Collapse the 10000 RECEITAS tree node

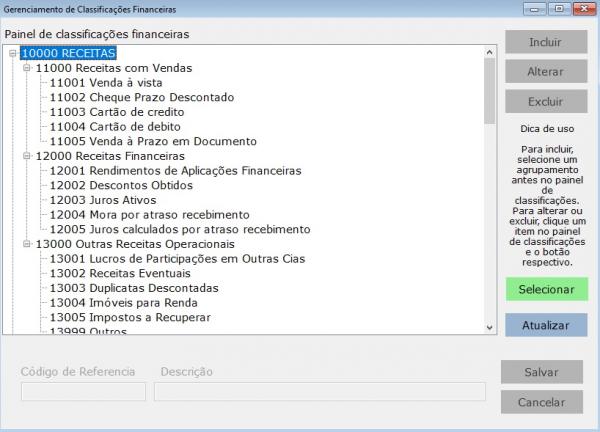pos(11,53)
